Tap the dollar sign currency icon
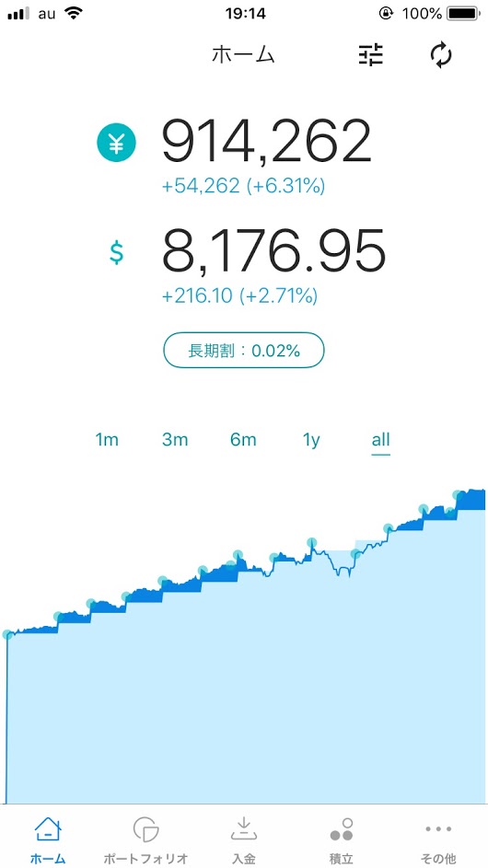This screenshot has height=868, width=488. [116, 252]
